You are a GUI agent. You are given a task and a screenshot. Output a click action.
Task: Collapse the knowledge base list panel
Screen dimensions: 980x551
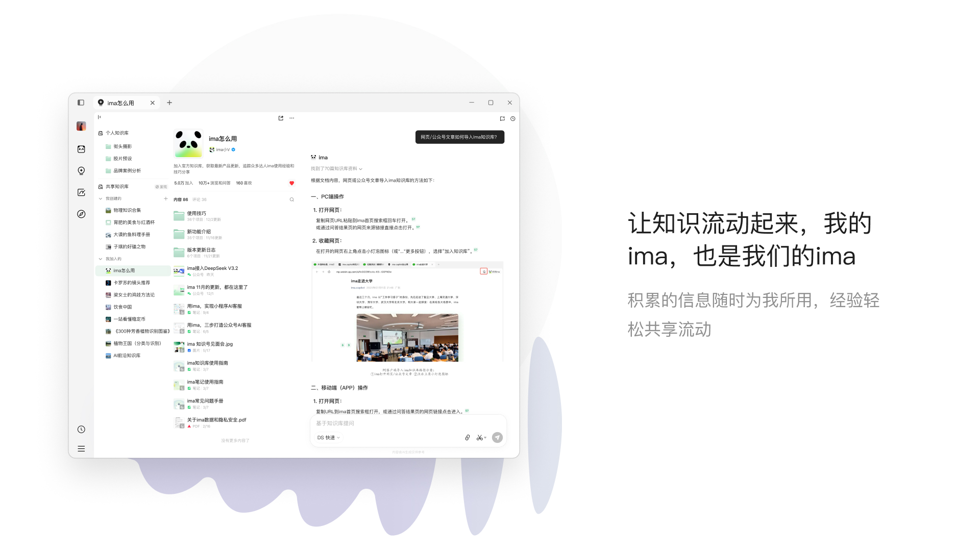pyautogui.click(x=100, y=117)
